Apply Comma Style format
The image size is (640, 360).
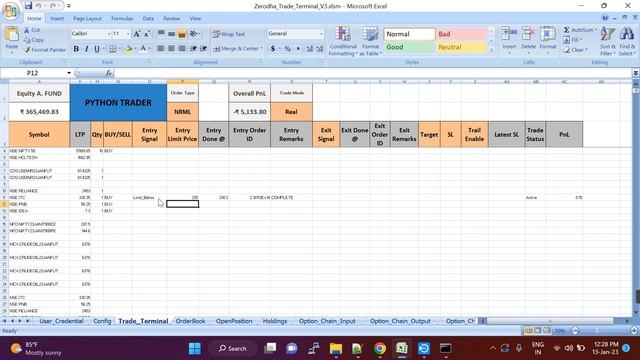pyautogui.click(x=298, y=49)
